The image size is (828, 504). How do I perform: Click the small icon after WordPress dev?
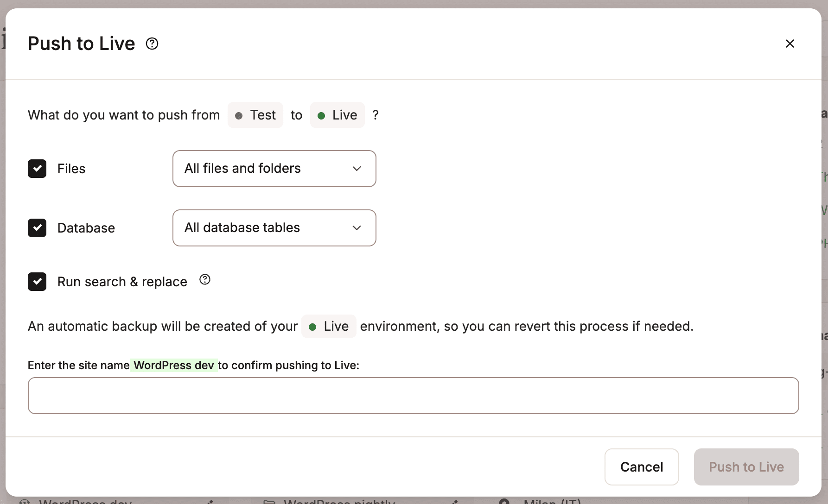pos(210,502)
